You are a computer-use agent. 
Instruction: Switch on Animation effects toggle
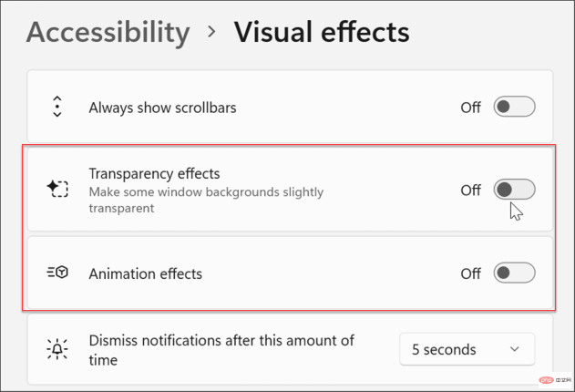[514, 273]
